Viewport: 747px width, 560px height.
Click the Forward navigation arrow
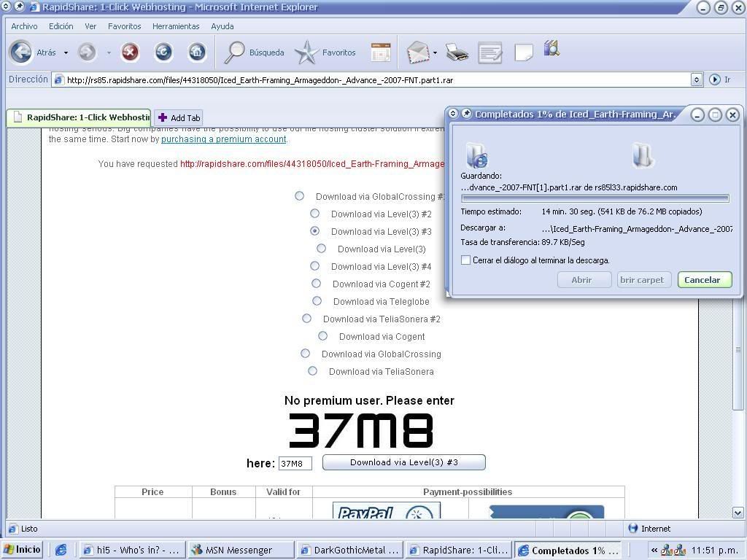click(x=88, y=52)
